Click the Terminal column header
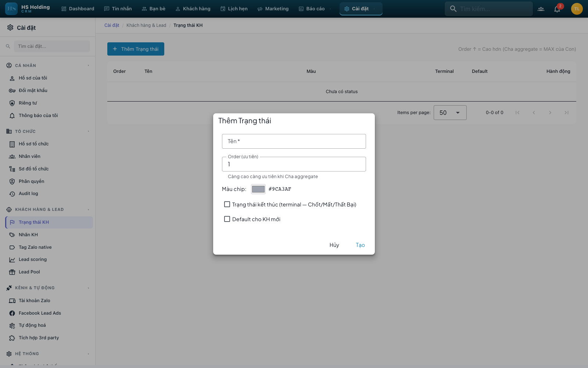The image size is (588, 368). (x=444, y=71)
